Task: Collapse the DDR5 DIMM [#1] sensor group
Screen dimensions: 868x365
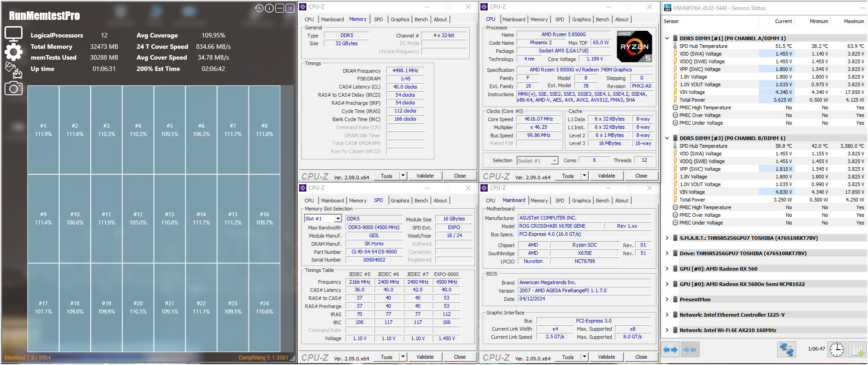Action: pyautogui.click(x=667, y=38)
